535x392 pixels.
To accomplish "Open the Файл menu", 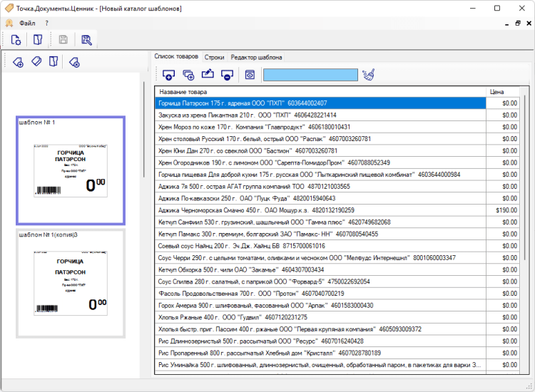I will [x=27, y=23].
